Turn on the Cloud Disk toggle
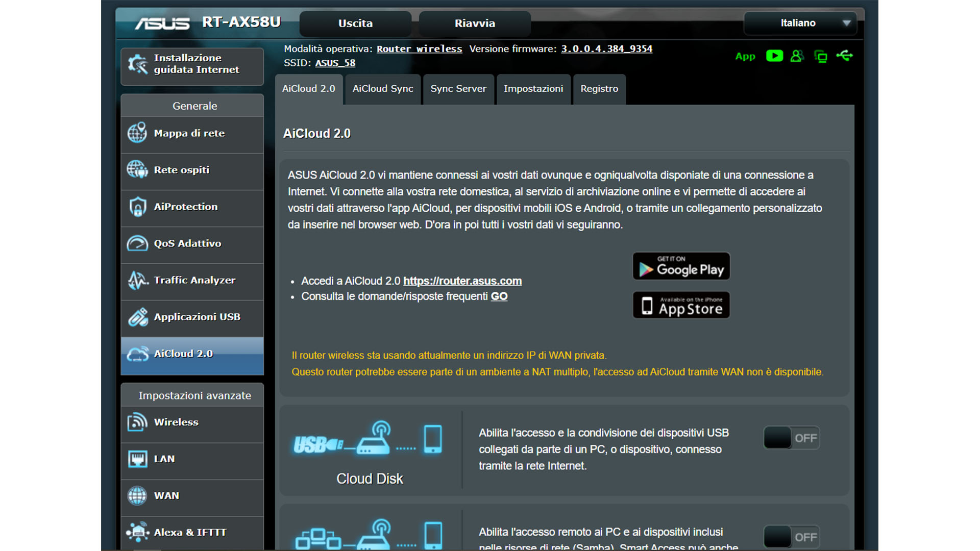Viewport: 980px width, 551px height. [792, 438]
